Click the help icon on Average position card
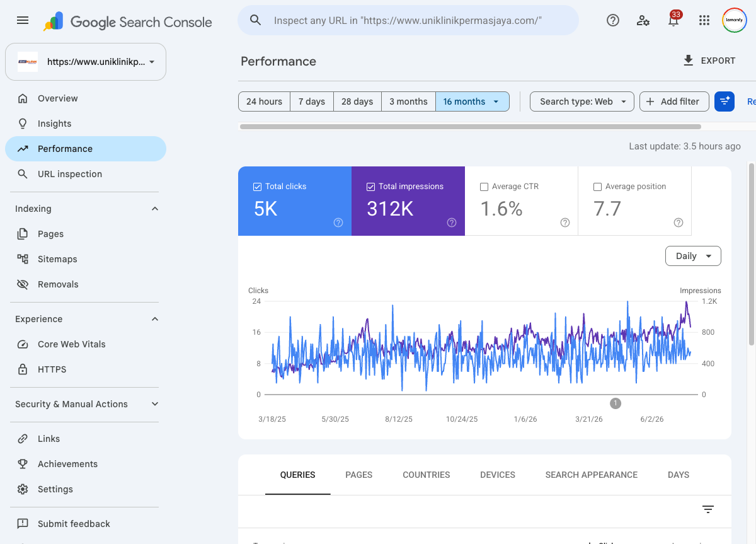Image resolution: width=756 pixels, height=544 pixels. (679, 223)
